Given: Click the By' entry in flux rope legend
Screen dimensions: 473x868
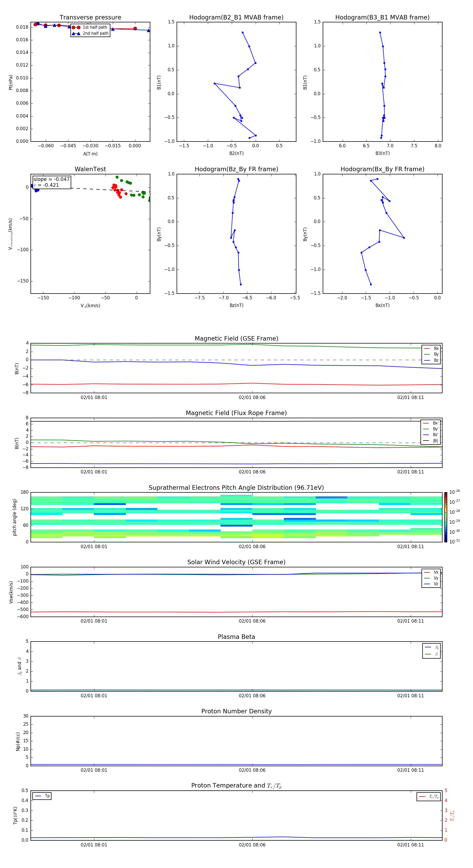Looking at the screenshot, I should [431, 429].
